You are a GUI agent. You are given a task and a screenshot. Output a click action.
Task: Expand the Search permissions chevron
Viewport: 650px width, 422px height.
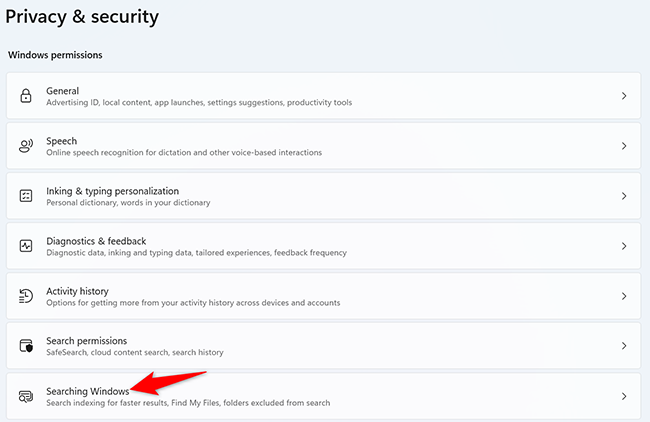click(x=623, y=346)
